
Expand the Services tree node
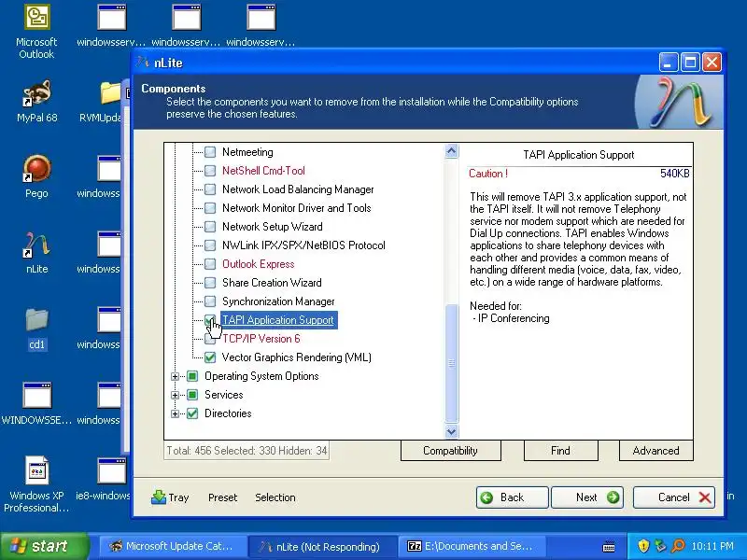click(175, 395)
